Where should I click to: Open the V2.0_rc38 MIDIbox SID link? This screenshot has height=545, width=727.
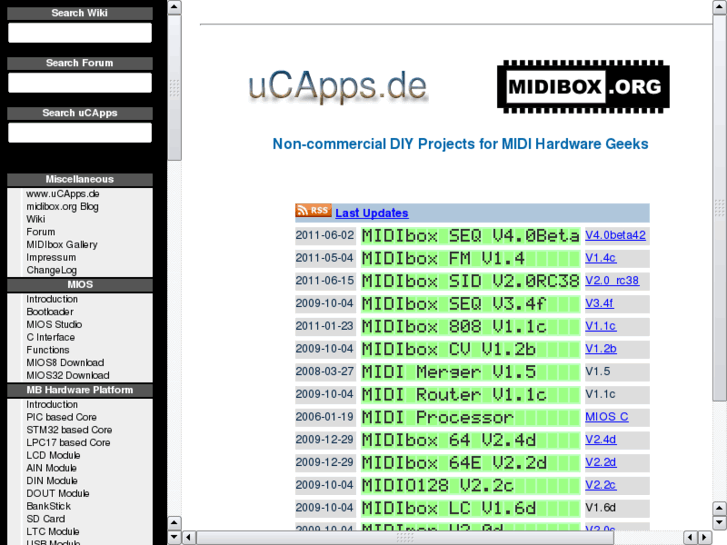point(612,281)
